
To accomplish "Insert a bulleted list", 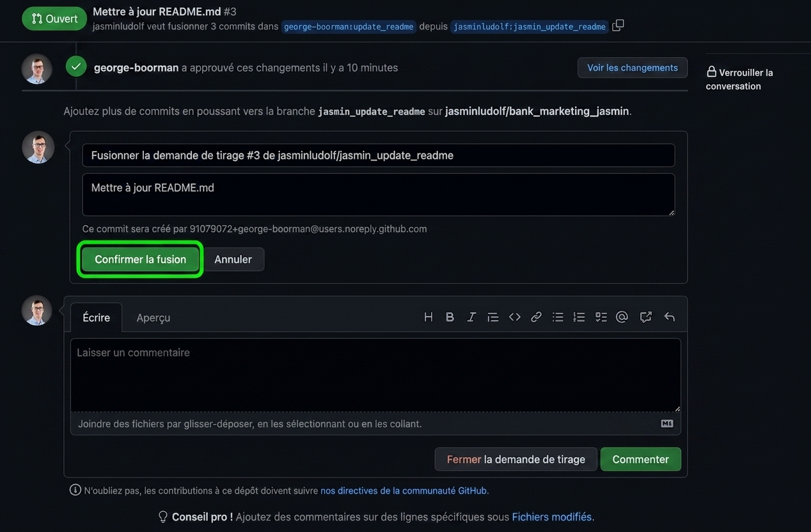I will [558, 317].
